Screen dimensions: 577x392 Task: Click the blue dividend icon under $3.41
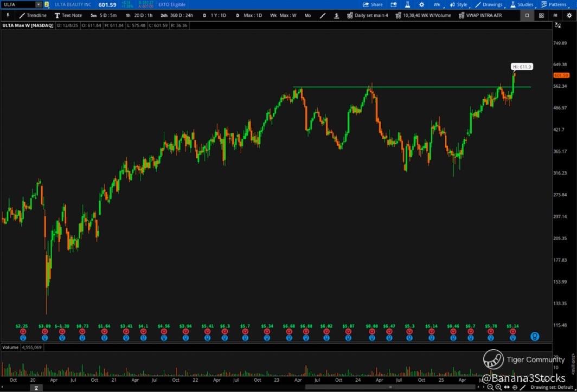[126, 338]
